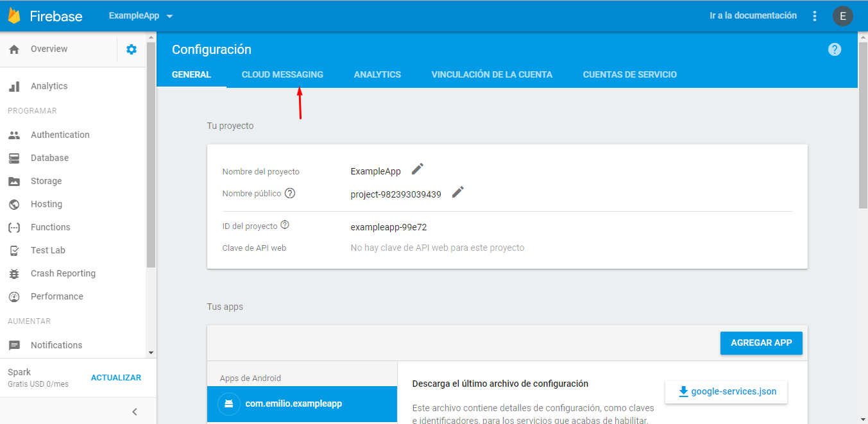Click the Authentication people icon
Viewport: 868px width, 424px height.
pyautogui.click(x=14, y=135)
